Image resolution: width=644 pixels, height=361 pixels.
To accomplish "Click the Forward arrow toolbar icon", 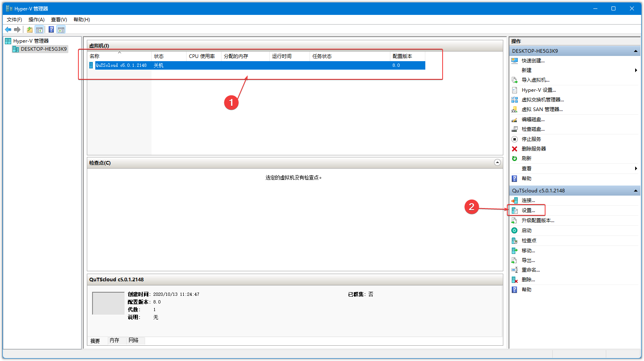I will tap(17, 29).
